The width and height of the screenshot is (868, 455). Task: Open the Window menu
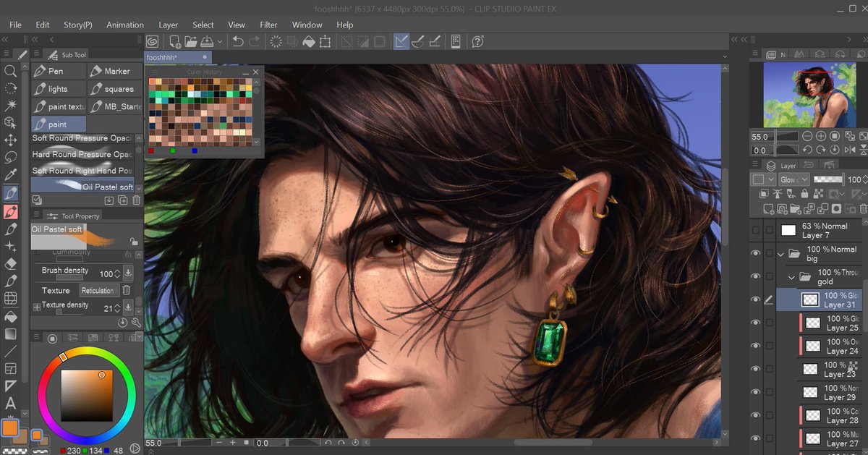(307, 25)
